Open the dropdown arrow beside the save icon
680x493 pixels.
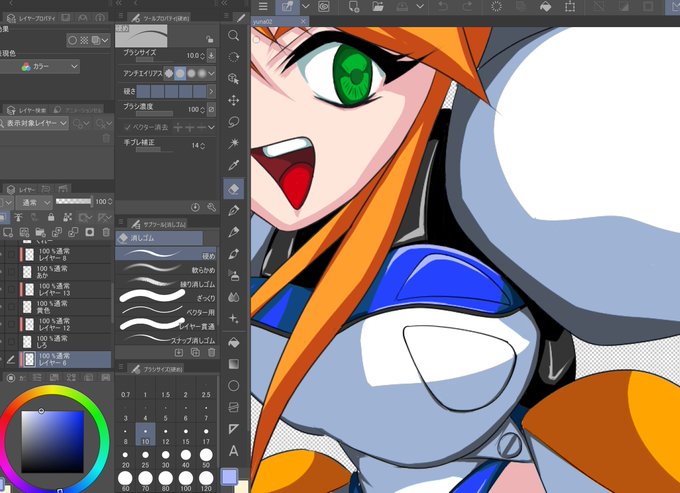(x=419, y=7)
